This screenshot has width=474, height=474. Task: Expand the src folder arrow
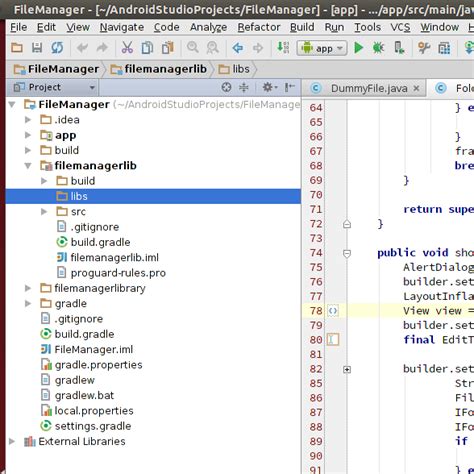(x=44, y=212)
